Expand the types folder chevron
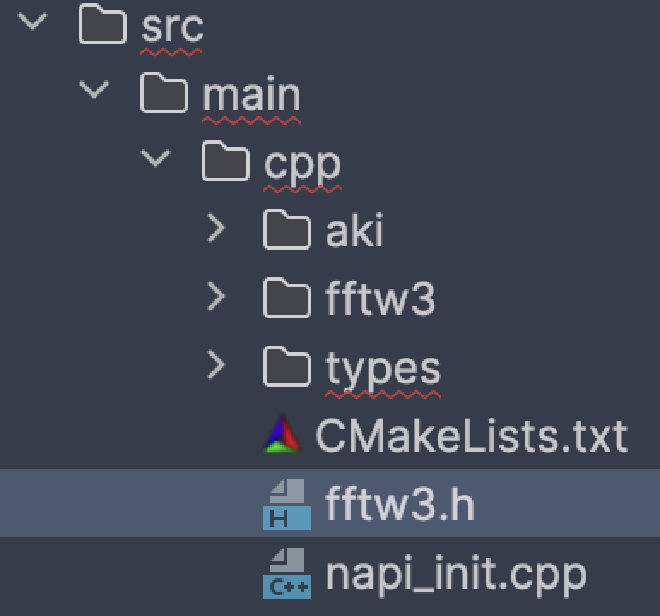 (x=216, y=368)
